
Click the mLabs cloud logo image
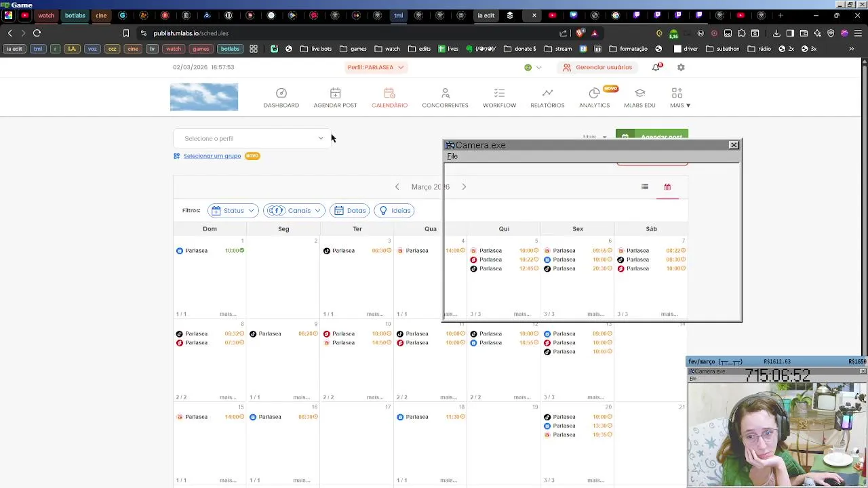click(204, 97)
